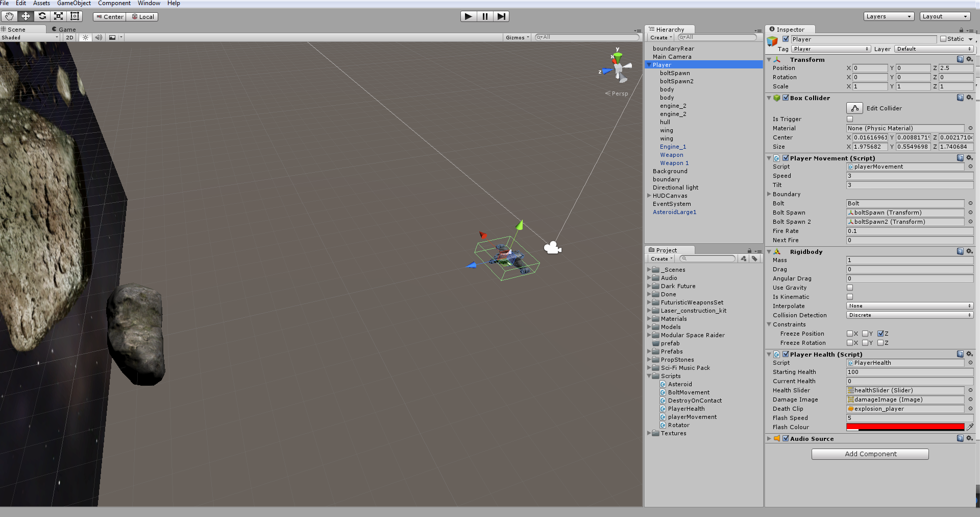The height and width of the screenshot is (517, 980).
Task: Toggle scene lighting sun icon
Action: coord(85,37)
